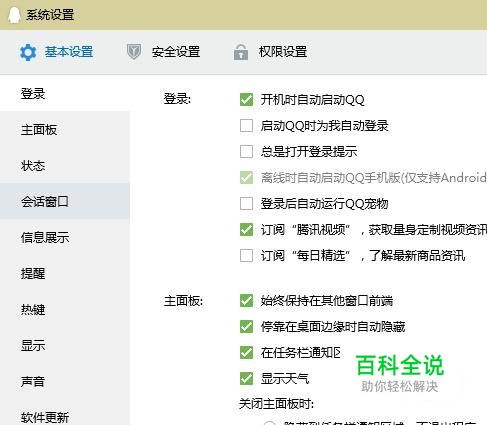Screen dimensions: 487x425
Task: Uncheck 停靠在桌面边缘时自动隐藏 checkbox
Action: [246, 327]
